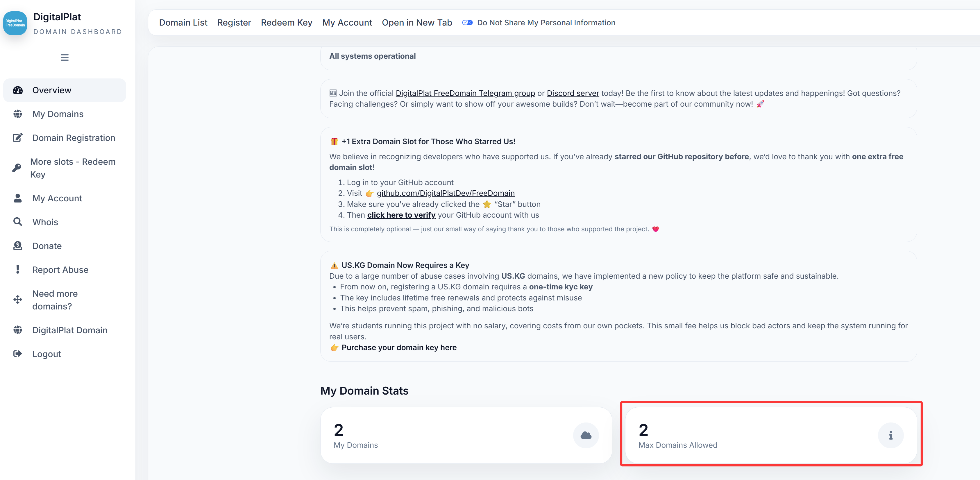
Task: Click the Redeem Key key icon
Action: (x=17, y=168)
